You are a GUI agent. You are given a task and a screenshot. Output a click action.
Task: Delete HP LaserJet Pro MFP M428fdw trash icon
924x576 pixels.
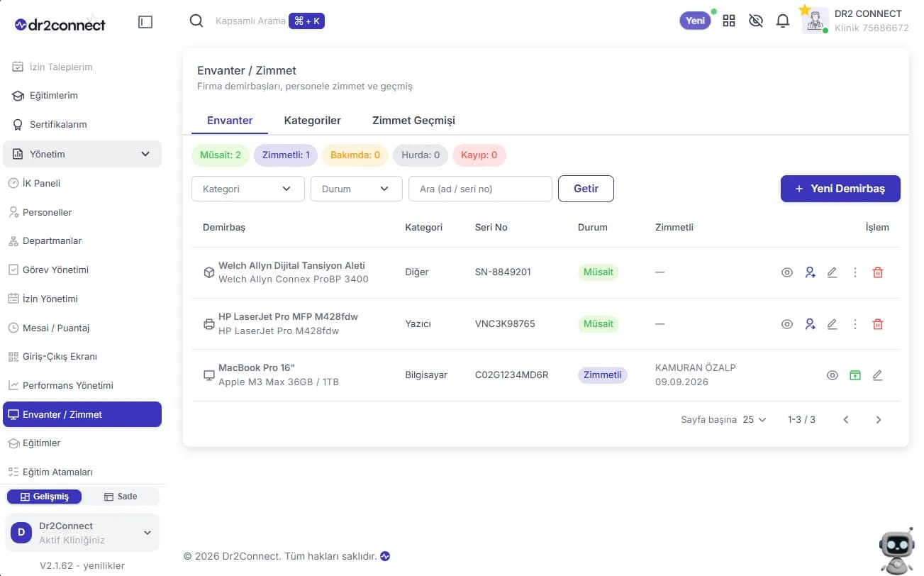click(x=878, y=324)
